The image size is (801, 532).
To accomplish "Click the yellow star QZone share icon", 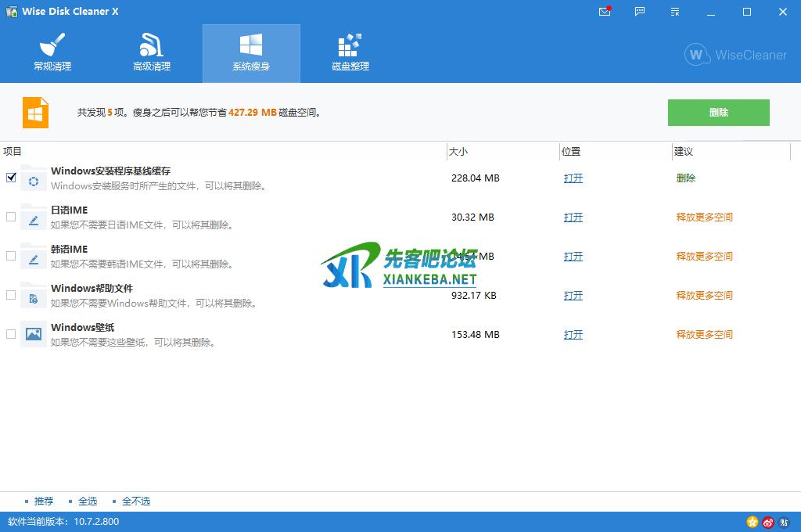I will pos(753,522).
